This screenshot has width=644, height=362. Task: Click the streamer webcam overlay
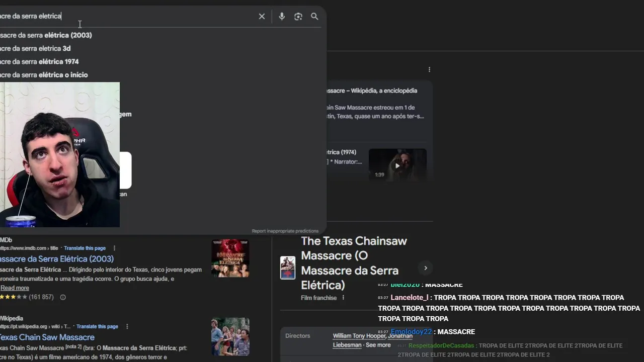click(x=60, y=155)
